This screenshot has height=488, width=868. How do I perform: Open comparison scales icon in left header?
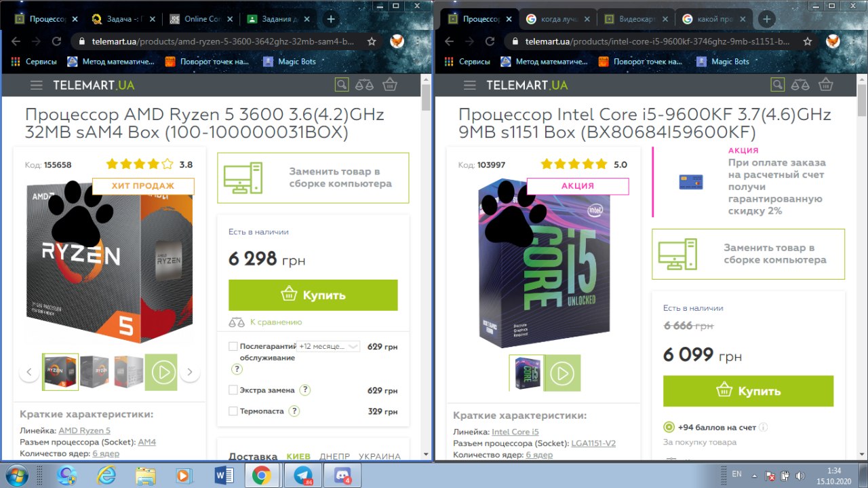(365, 85)
